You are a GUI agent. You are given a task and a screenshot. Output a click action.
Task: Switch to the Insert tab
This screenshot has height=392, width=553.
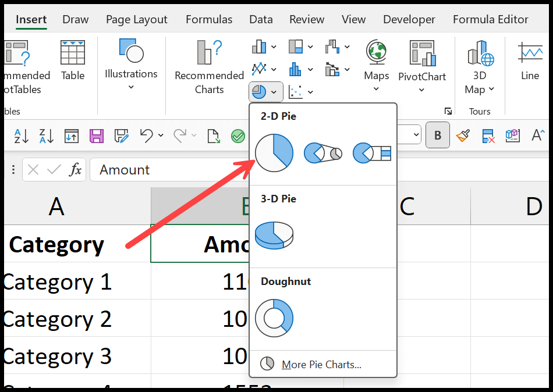(x=31, y=19)
